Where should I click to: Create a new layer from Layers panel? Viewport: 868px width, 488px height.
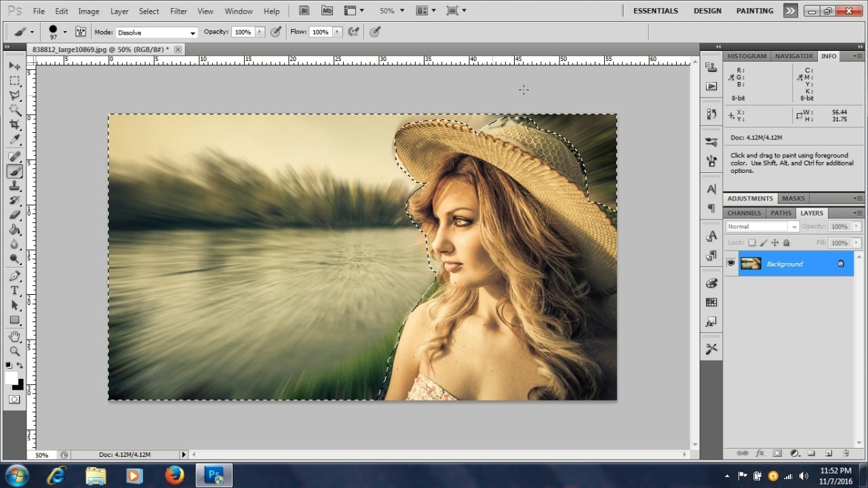[829, 453]
